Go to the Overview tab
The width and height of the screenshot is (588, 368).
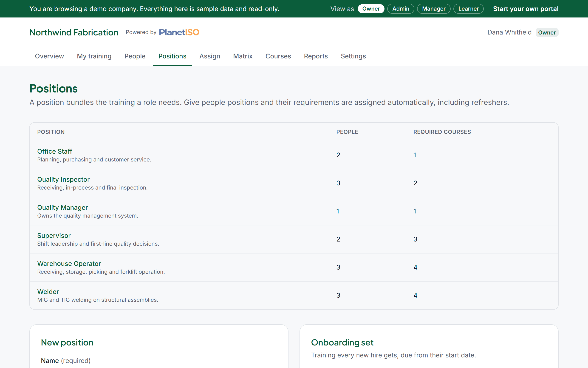click(x=49, y=56)
